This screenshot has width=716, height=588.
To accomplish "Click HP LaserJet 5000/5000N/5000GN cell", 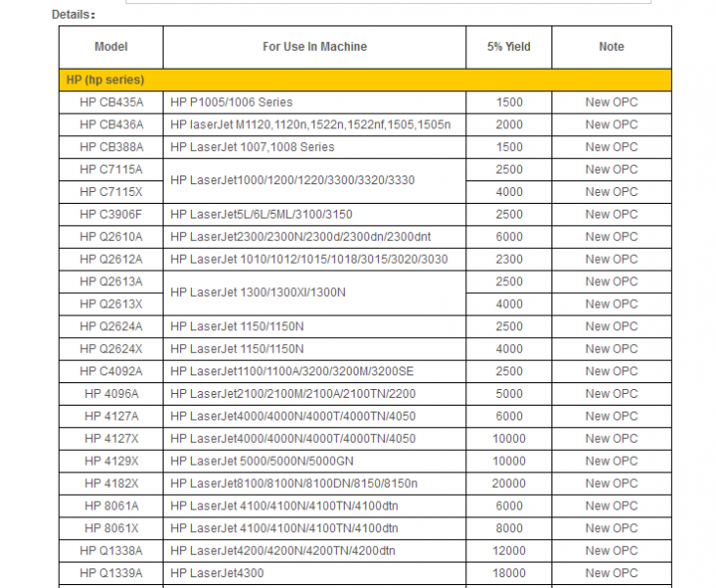I will (x=314, y=461).
